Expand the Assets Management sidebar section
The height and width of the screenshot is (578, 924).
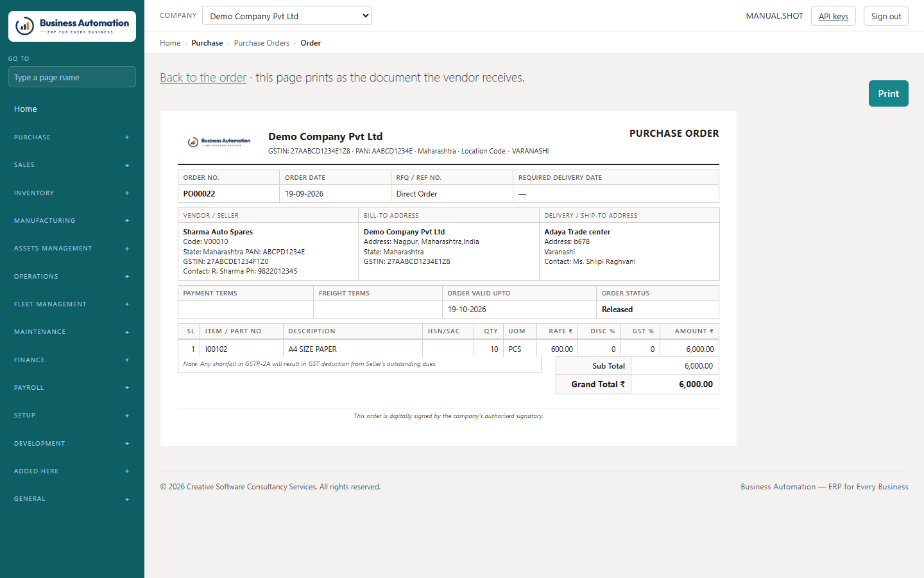pos(72,249)
